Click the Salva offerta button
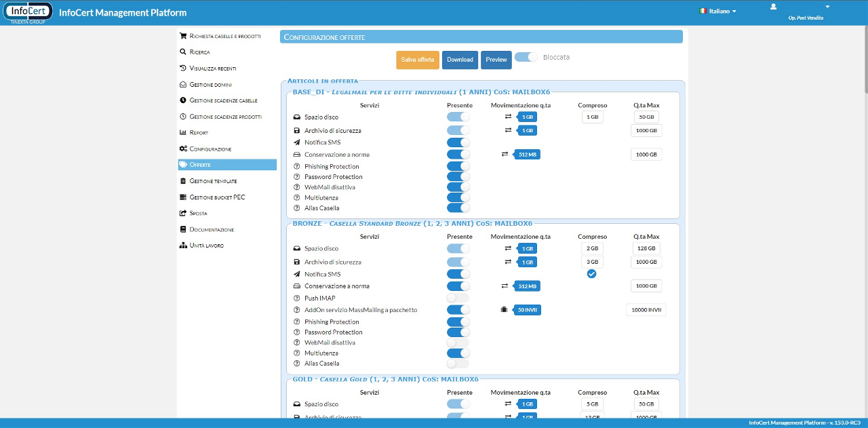The image size is (868, 428). pos(418,60)
